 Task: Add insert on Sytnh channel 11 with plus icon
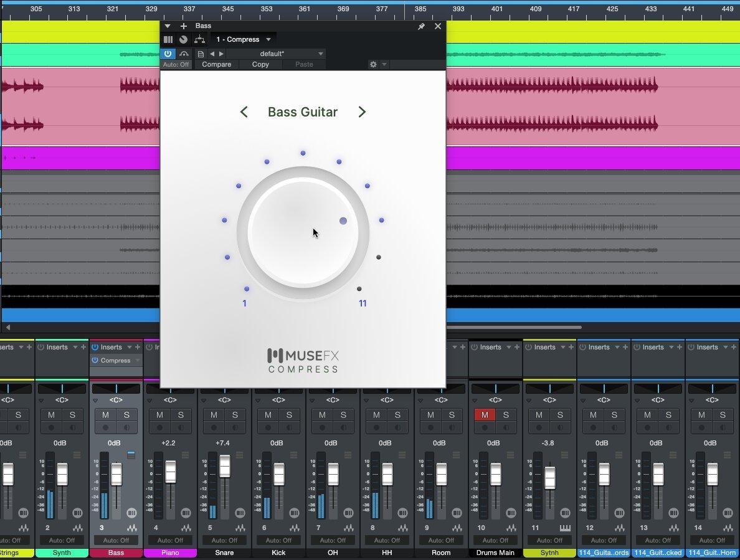[571, 347]
